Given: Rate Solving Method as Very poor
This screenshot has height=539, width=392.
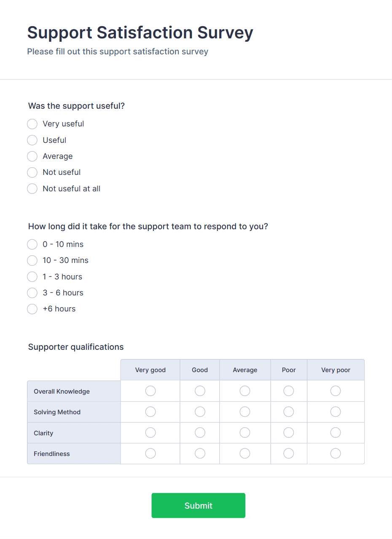Looking at the screenshot, I should pos(335,412).
